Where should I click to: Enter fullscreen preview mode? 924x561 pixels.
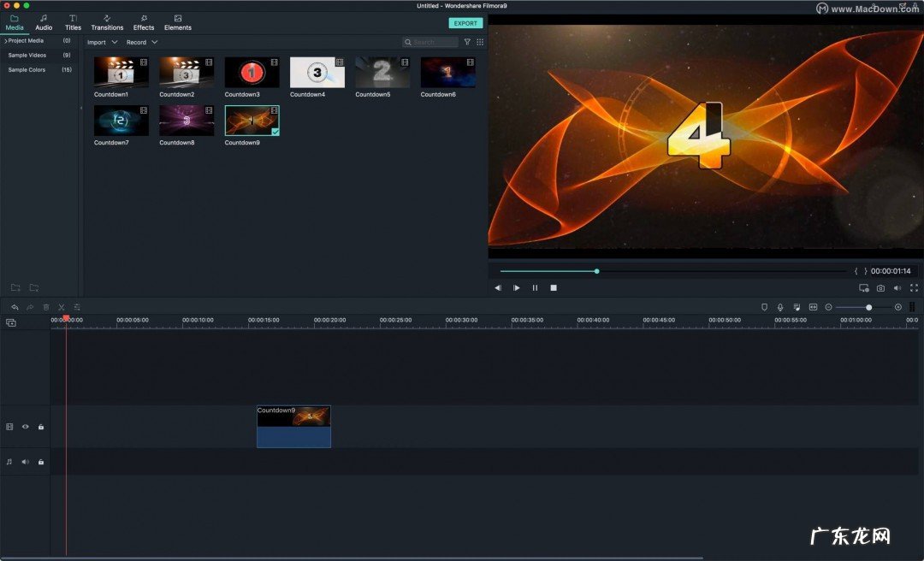coord(914,288)
